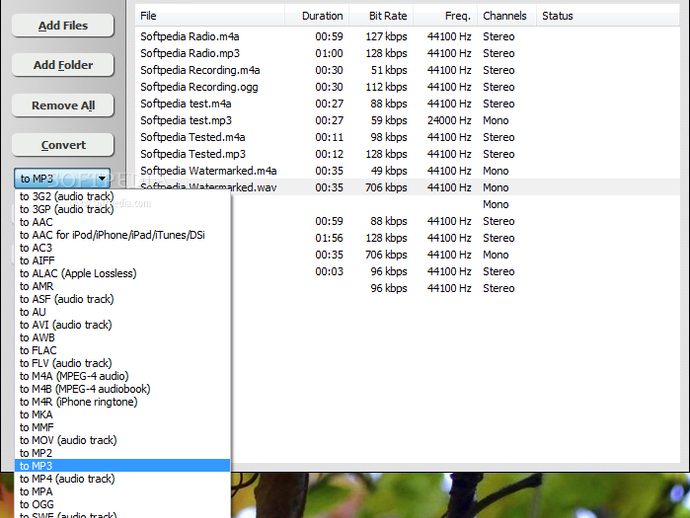The image size is (690, 518).
Task: Open the 'to MP3' format dropdown arrow
Action: tap(102, 179)
